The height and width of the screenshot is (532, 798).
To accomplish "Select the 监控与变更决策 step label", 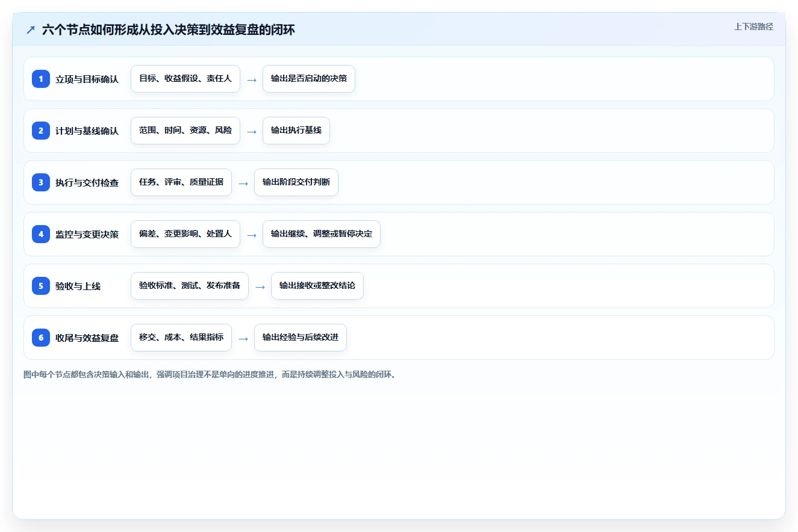I will [87, 234].
